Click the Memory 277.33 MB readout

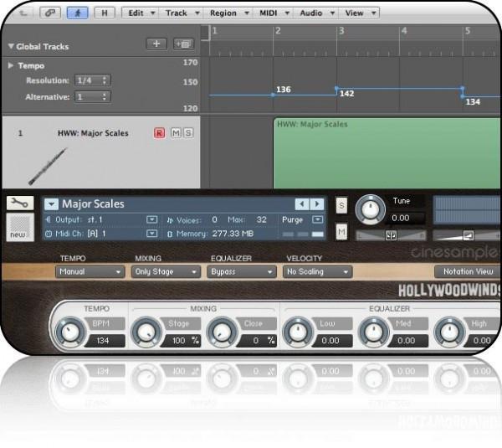point(233,234)
